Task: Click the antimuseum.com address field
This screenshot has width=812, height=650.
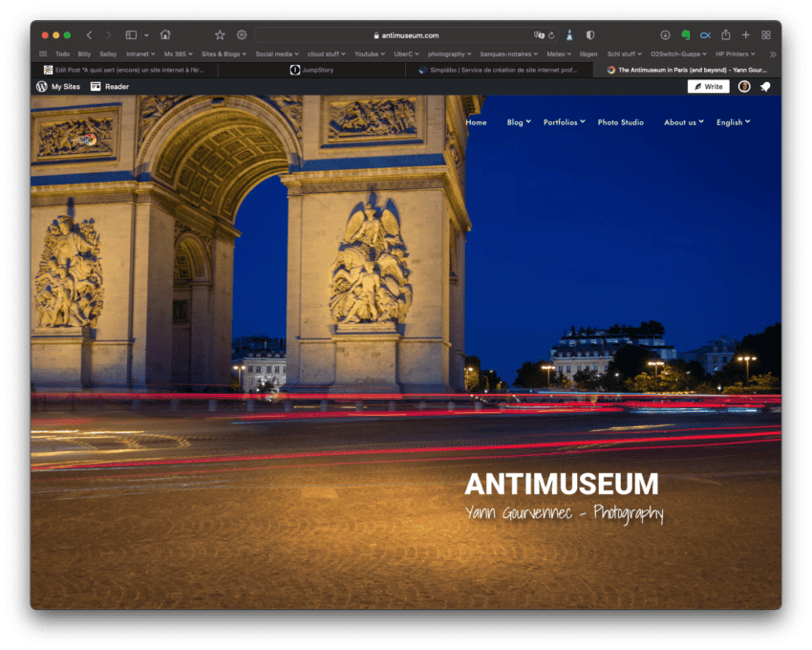Action: pyautogui.click(x=406, y=35)
